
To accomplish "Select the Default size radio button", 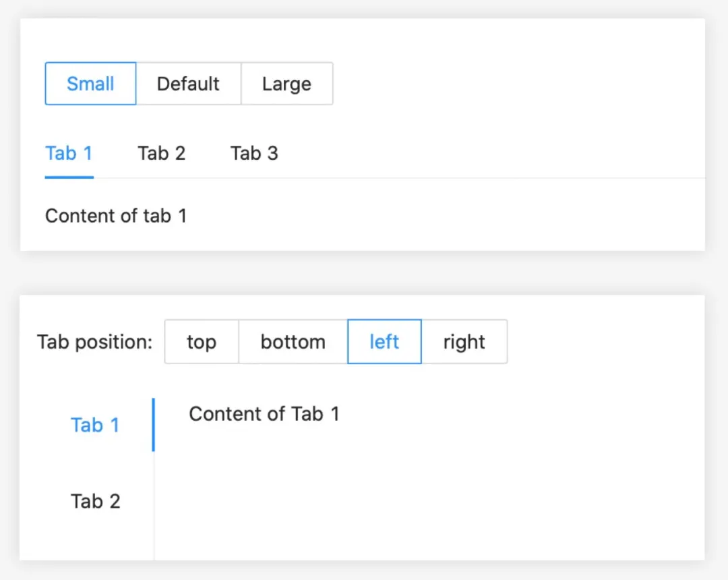I will pos(188,84).
